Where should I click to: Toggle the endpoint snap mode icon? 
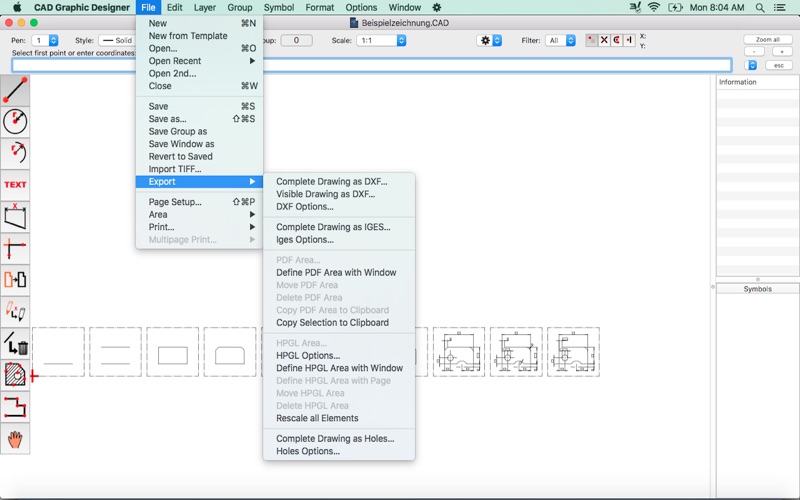[x=591, y=40]
